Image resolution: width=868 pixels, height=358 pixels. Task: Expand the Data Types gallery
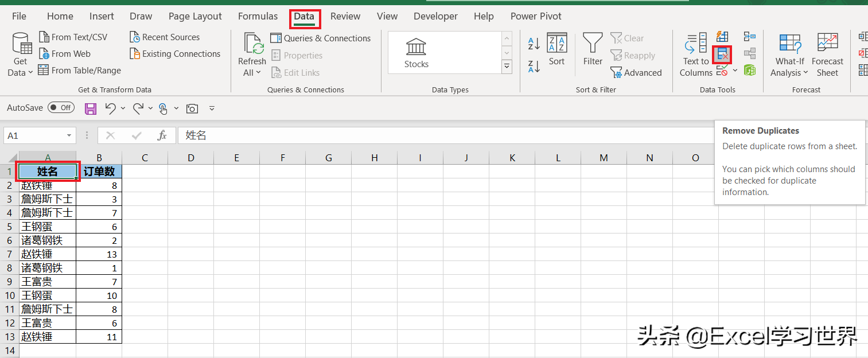point(507,67)
